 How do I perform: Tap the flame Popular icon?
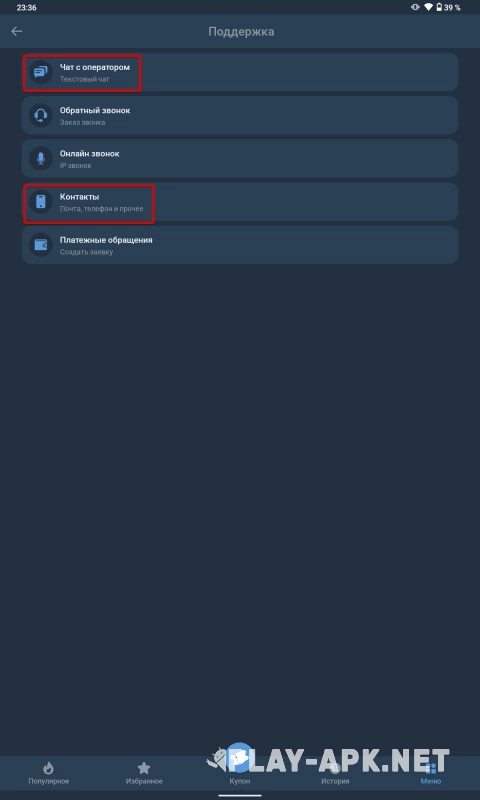48,768
